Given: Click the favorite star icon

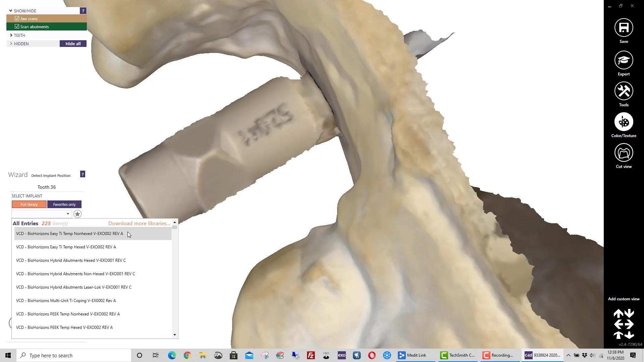Looking at the screenshot, I should 77,214.
